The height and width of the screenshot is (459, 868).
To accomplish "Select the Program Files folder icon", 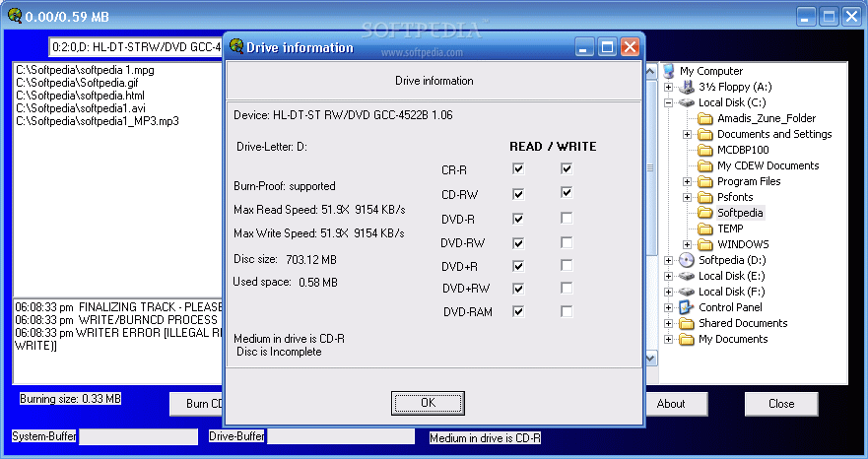I will [x=704, y=181].
